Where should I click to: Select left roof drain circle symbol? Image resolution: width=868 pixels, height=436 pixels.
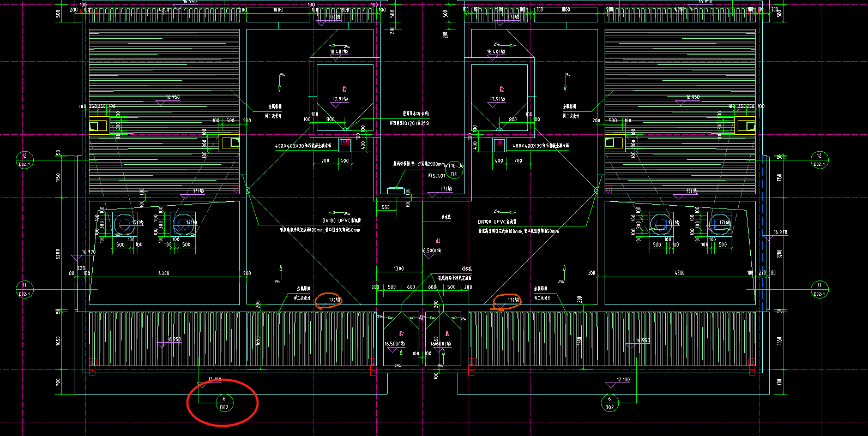click(x=248, y=190)
